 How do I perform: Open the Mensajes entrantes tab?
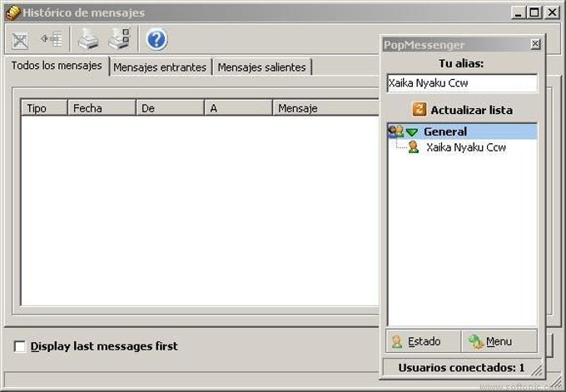160,67
